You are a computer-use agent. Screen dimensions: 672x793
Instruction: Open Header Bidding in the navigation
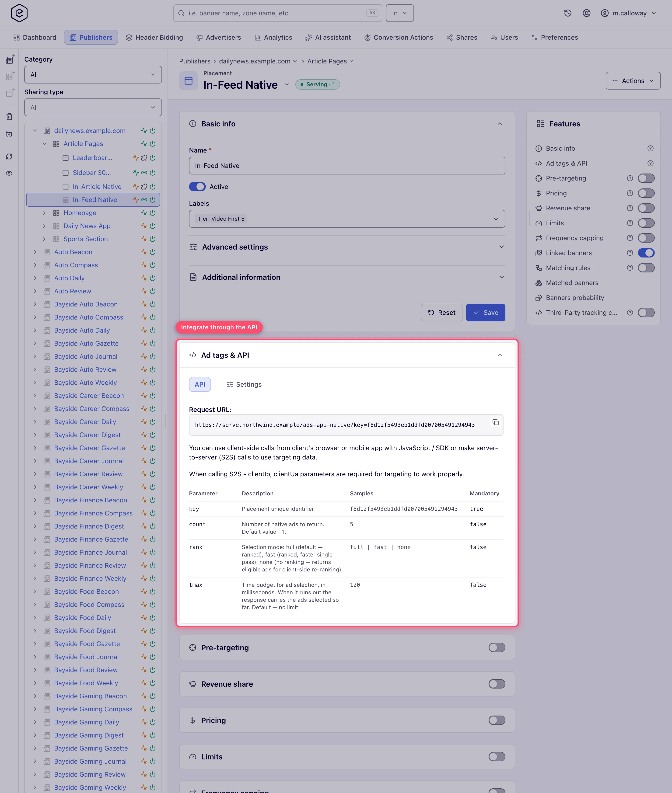[154, 37]
